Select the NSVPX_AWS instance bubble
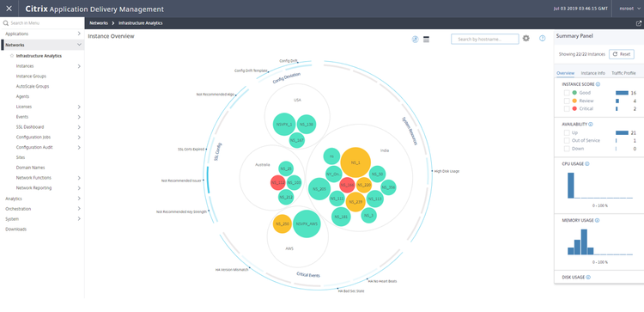Viewport: 644px width, 312px height. (x=307, y=223)
